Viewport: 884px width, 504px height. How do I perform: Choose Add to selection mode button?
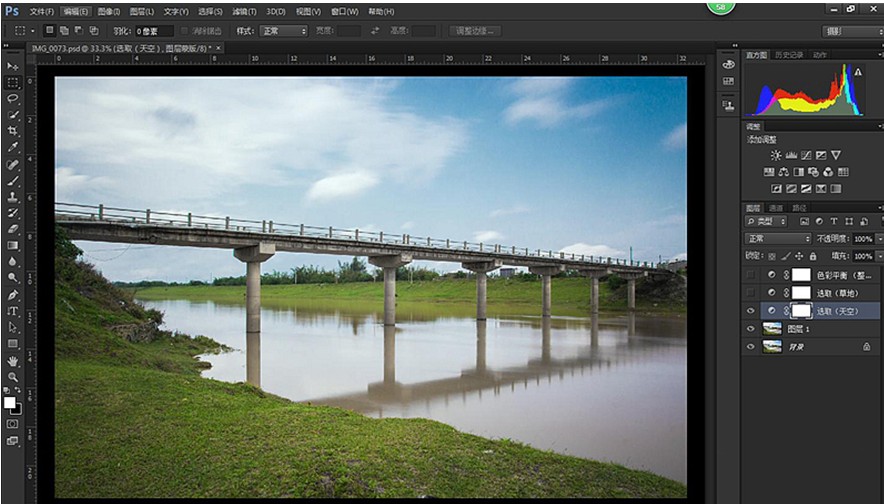click(x=64, y=30)
